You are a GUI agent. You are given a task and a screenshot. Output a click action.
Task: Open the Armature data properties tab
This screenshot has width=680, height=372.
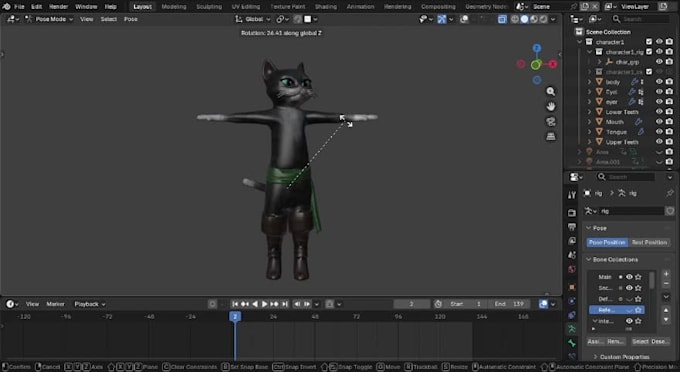pyautogui.click(x=572, y=329)
